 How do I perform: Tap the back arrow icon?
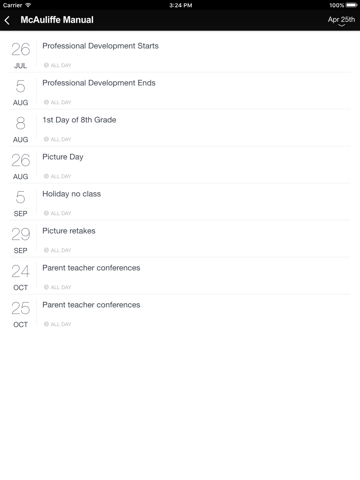coord(7,20)
